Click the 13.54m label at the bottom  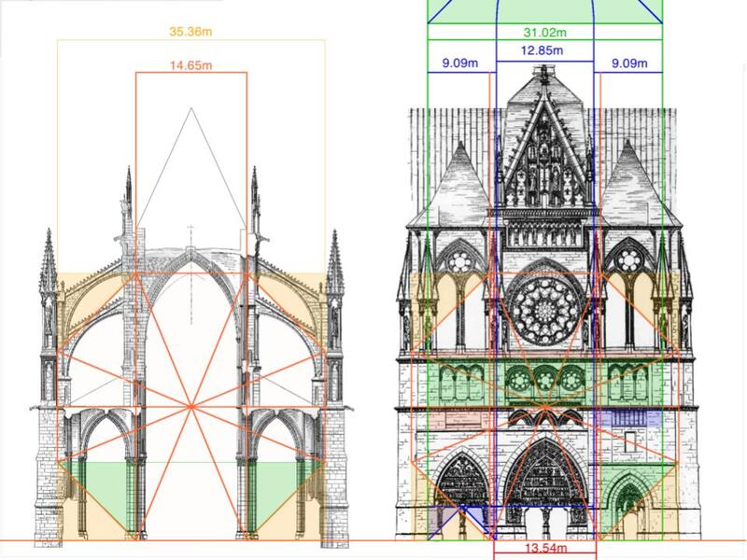545,548
